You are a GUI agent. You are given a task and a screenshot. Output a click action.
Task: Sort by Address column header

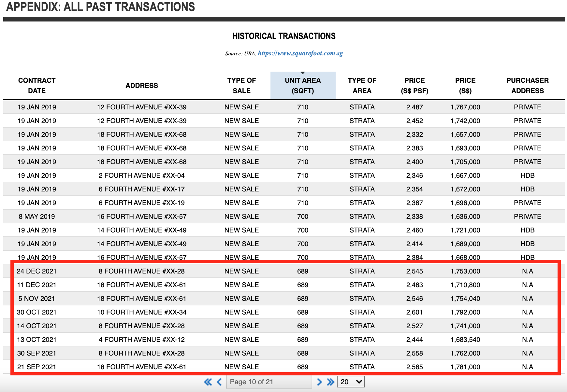(142, 86)
